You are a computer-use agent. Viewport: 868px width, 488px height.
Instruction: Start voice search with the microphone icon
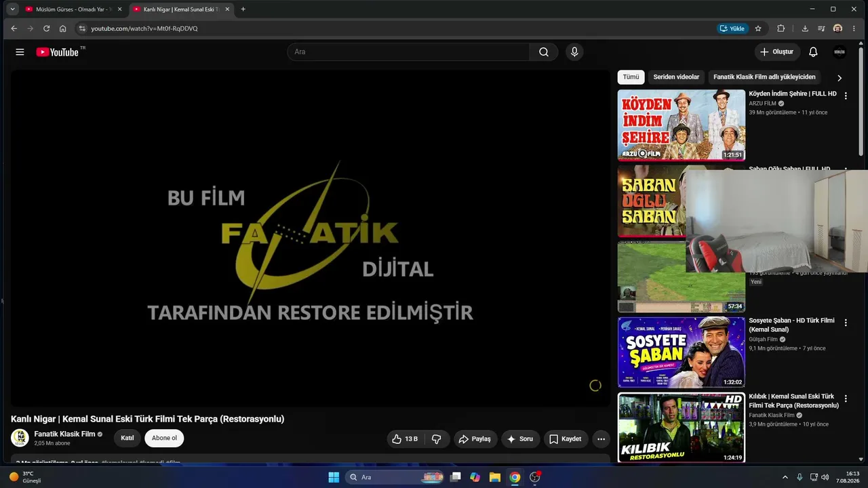pyautogui.click(x=574, y=52)
